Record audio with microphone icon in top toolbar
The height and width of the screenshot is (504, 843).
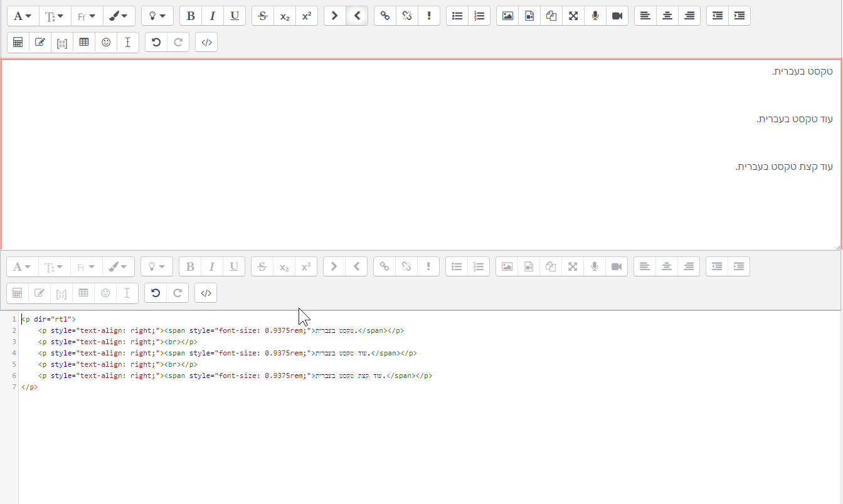pos(595,16)
